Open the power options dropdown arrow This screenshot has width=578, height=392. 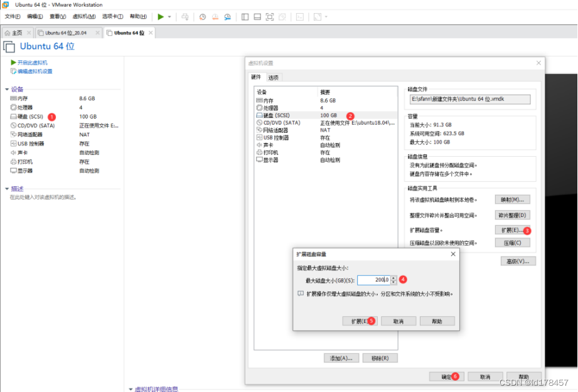click(169, 16)
